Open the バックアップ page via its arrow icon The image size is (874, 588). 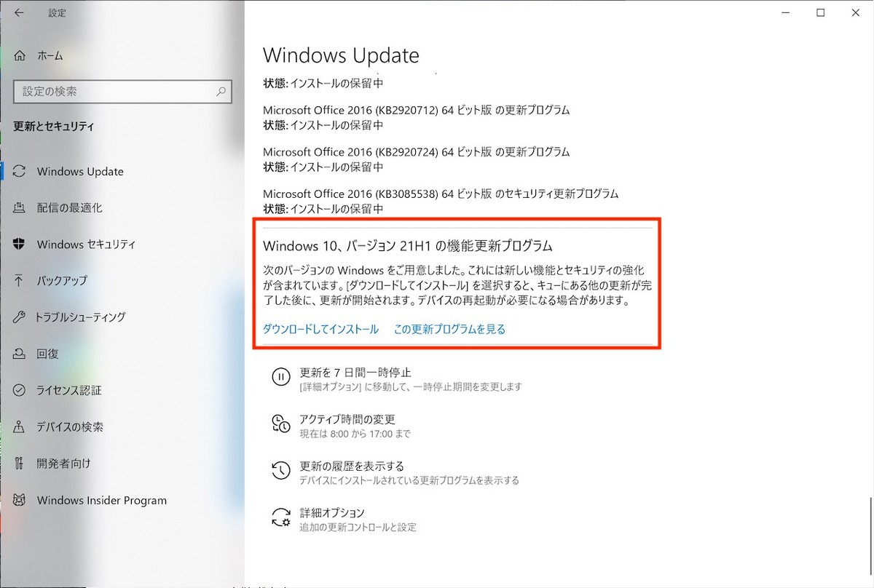20,281
